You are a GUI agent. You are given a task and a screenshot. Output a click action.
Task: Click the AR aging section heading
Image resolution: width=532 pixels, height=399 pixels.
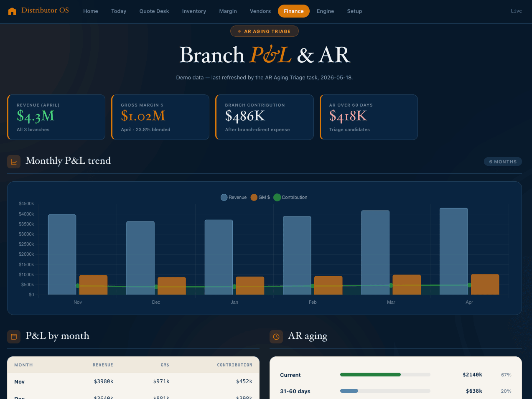308,336
